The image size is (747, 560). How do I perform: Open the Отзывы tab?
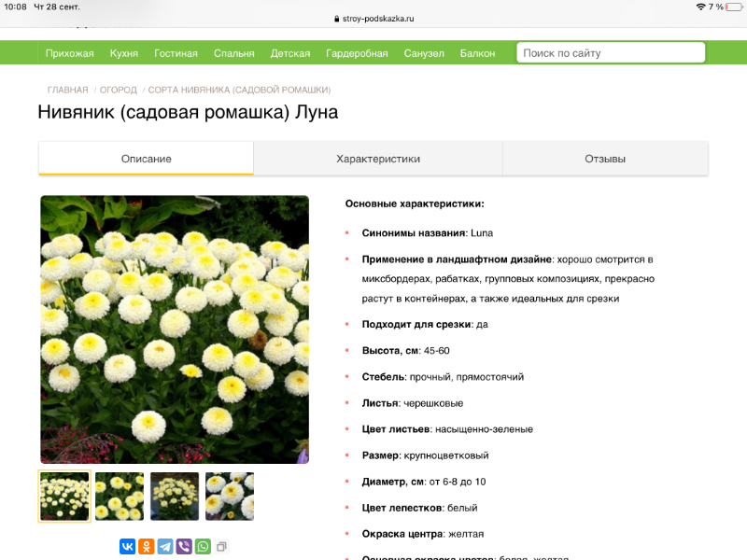click(605, 159)
